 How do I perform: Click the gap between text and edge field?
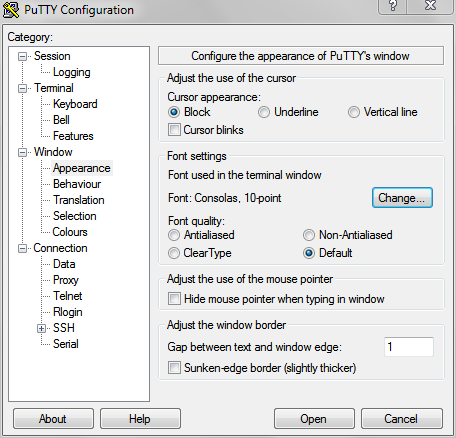coord(409,347)
